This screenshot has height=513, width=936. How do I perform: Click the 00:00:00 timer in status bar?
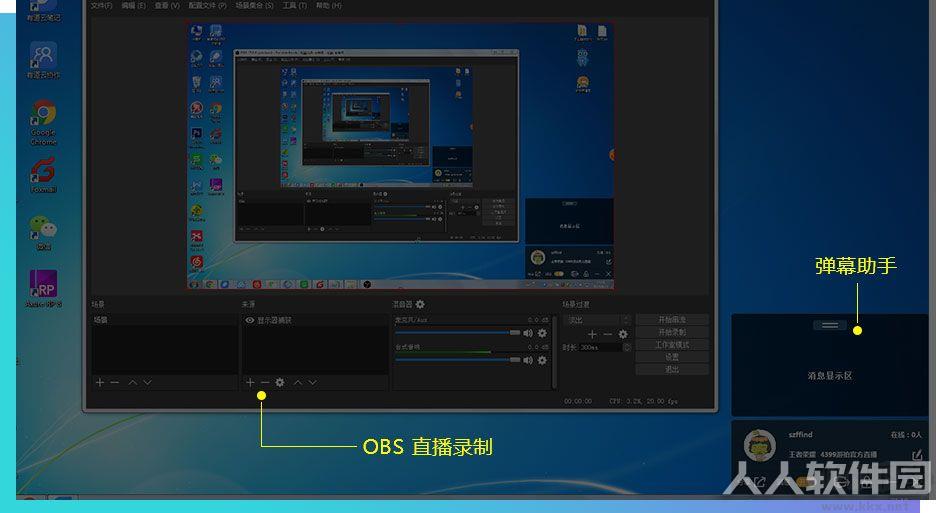578,401
